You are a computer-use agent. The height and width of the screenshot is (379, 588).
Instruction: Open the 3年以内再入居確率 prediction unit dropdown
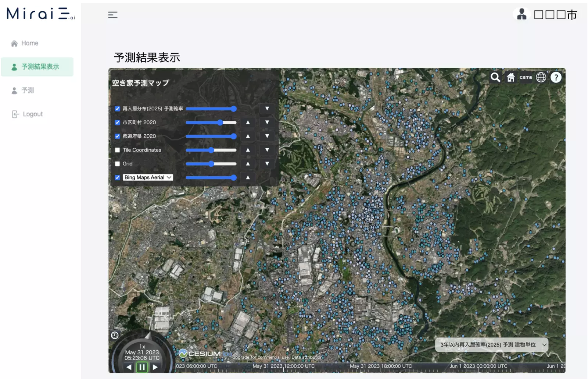tap(491, 345)
